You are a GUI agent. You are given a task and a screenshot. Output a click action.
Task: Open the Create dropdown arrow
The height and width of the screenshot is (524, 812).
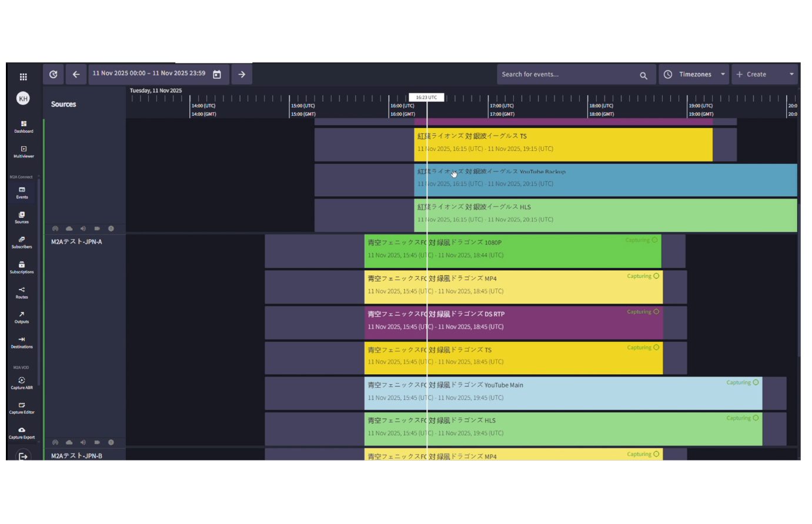tap(791, 75)
